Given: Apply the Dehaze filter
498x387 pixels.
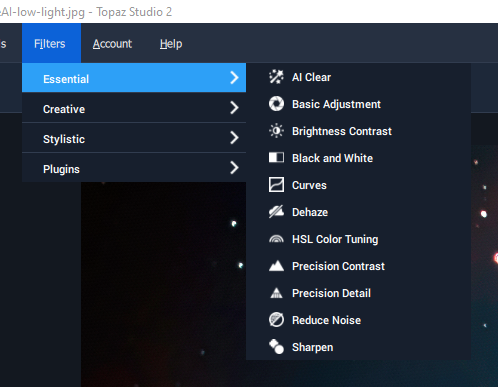Looking at the screenshot, I should [x=358, y=212].
